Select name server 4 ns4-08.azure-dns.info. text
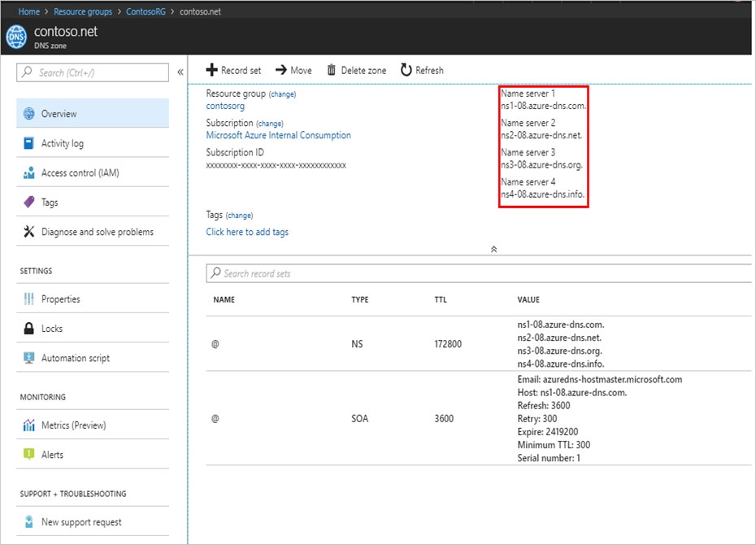The height and width of the screenshot is (545, 756). [543, 194]
